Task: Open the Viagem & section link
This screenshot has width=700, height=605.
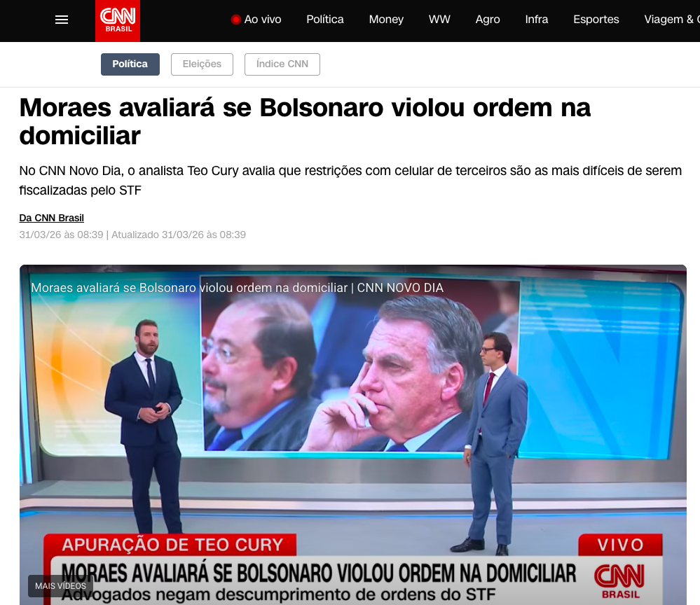Action: (672, 20)
